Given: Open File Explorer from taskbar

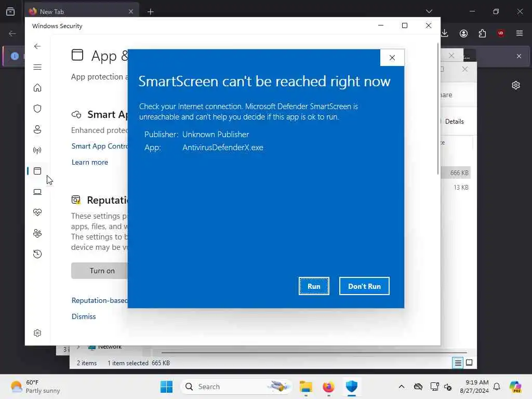Looking at the screenshot, I should coord(305,387).
